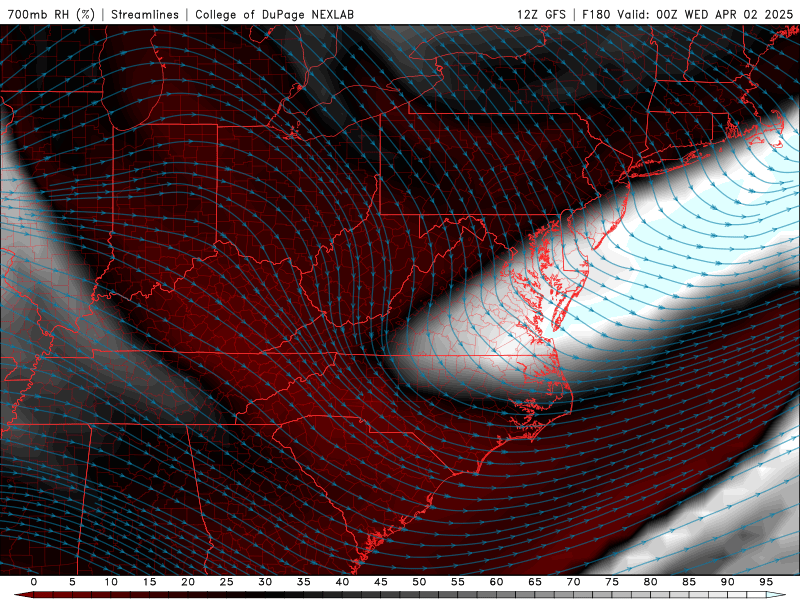The image size is (800, 600).
Task: Click the "85" colorbar scale label
Action: (x=689, y=582)
